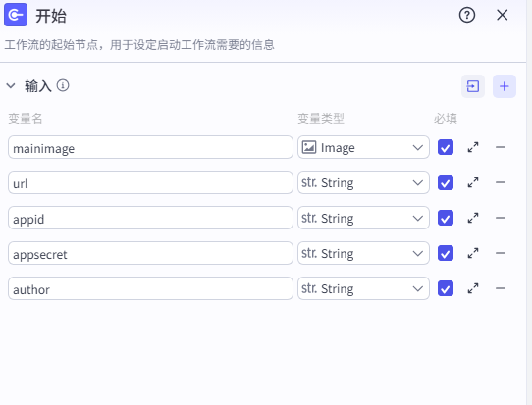Collapse the 输入 section chevron
532x405 pixels.
click(11, 85)
